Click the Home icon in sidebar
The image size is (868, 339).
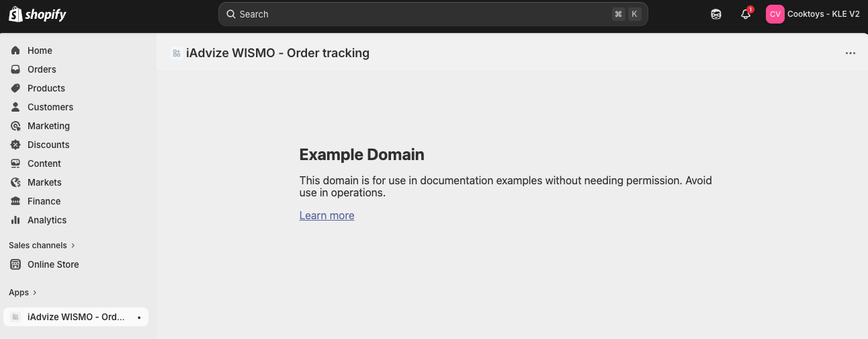point(16,50)
